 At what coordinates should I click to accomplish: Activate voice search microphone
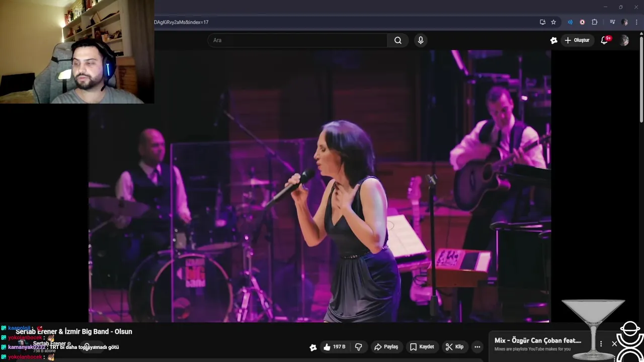421,40
